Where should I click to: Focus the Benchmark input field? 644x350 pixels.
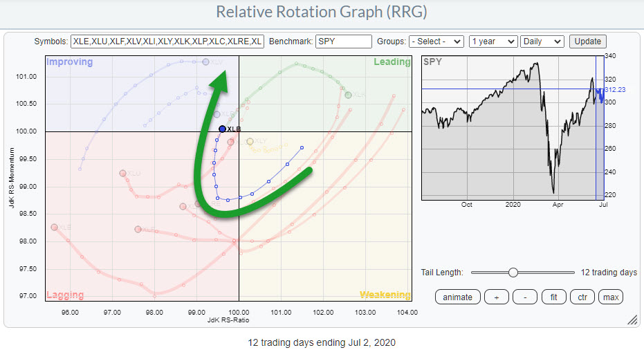(x=343, y=42)
